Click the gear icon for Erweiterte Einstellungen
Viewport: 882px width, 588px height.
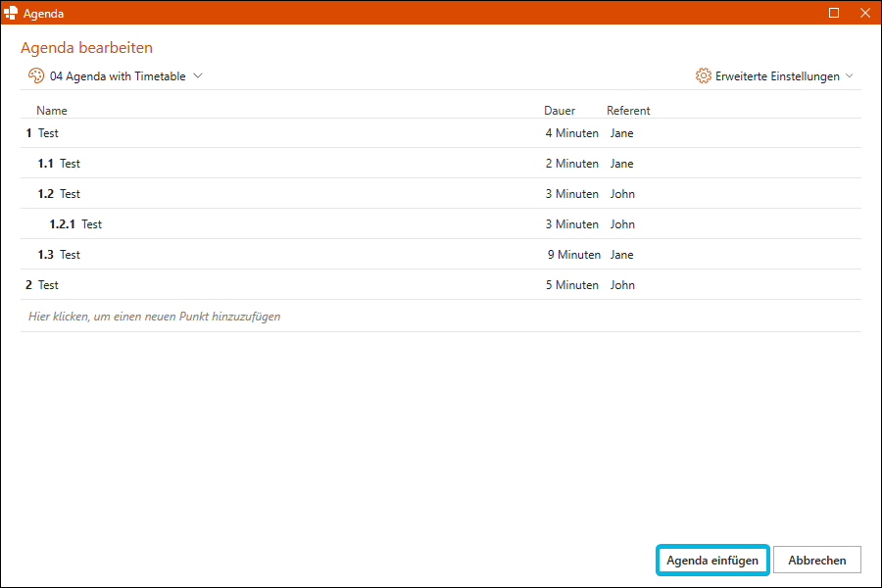pyautogui.click(x=703, y=76)
